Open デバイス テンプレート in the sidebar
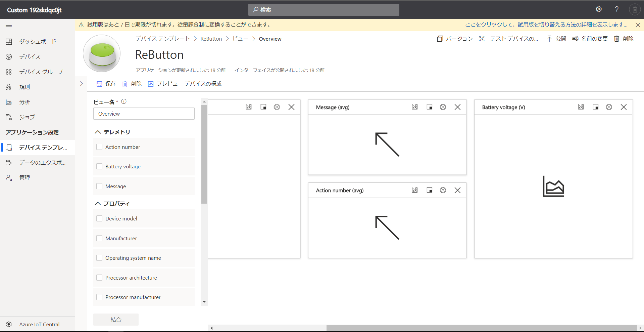Screen dimensions: 644x332 37,148
